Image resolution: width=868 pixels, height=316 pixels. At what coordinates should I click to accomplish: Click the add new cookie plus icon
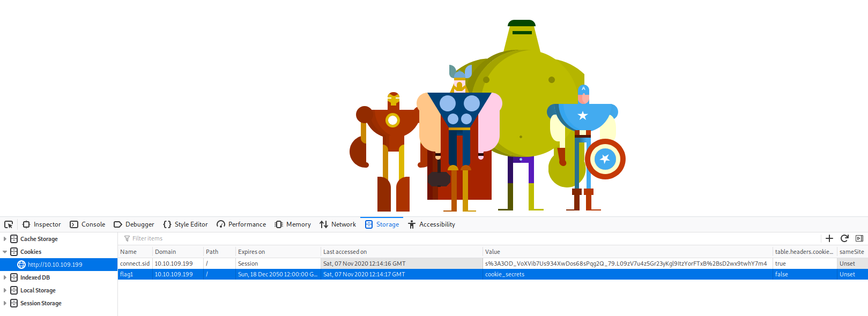coord(829,238)
